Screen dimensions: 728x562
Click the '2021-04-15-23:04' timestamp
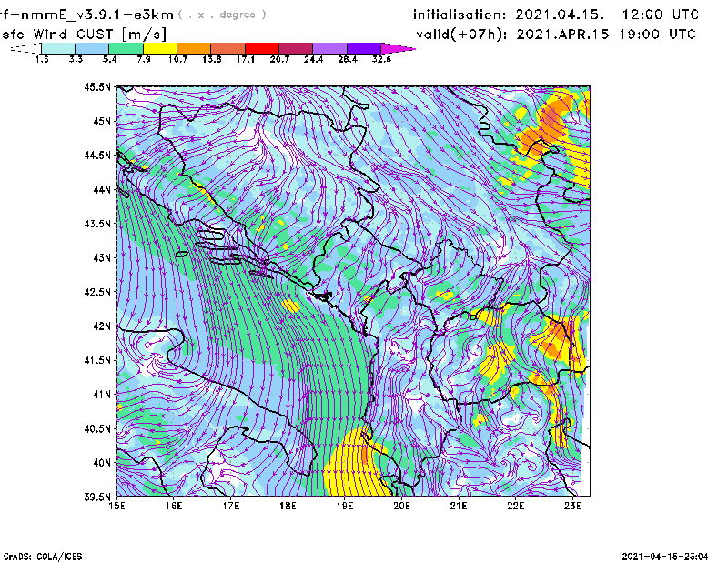[665, 557]
